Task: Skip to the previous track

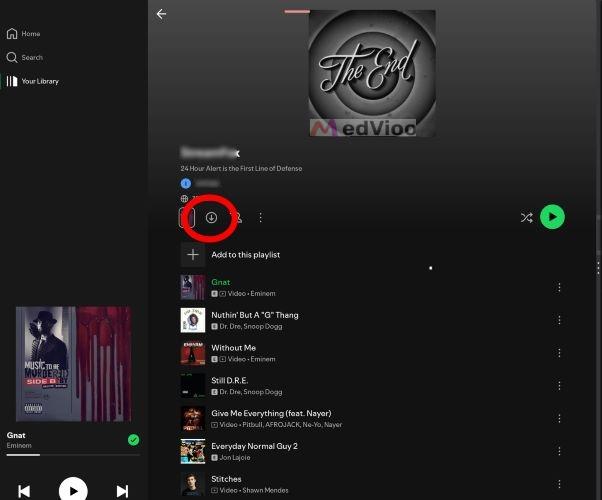Action: 24,491
